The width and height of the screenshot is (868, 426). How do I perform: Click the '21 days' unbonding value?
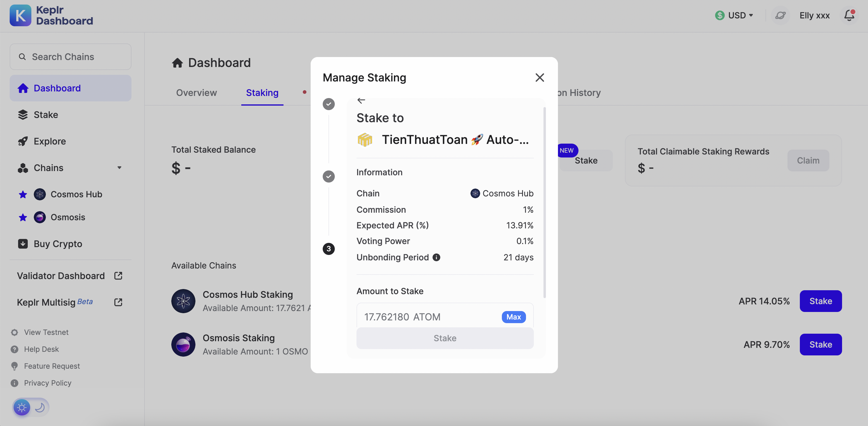tap(518, 257)
